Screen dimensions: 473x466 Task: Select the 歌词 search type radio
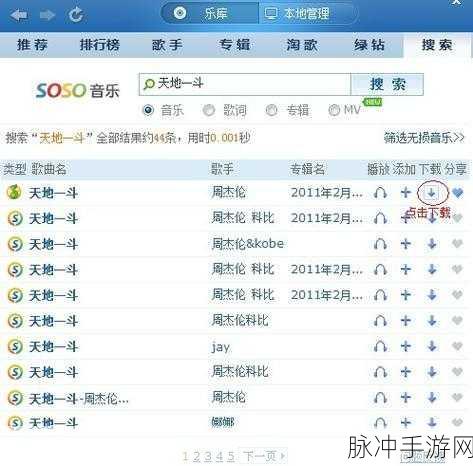[209, 110]
